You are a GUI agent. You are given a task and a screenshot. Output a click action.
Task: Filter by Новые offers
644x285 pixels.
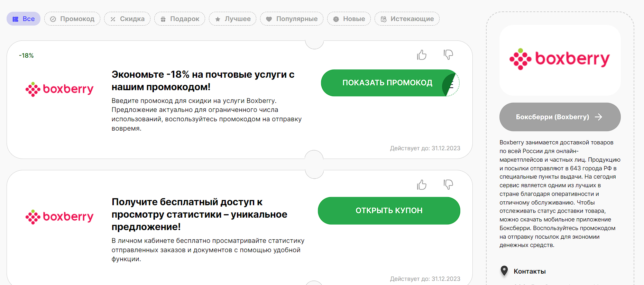coord(349,19)
